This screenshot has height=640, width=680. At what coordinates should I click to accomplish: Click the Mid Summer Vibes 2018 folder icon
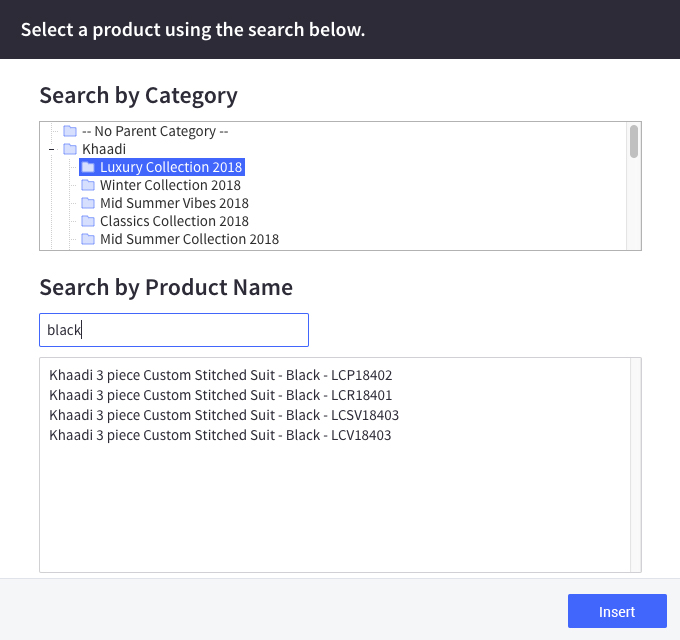[88, 203]
